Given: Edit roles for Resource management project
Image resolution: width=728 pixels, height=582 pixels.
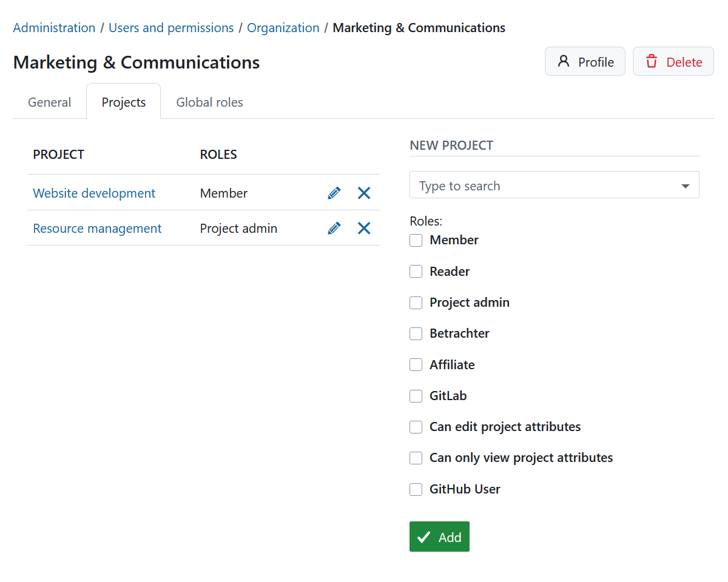Looking at the screenshot, I should 334,228.
